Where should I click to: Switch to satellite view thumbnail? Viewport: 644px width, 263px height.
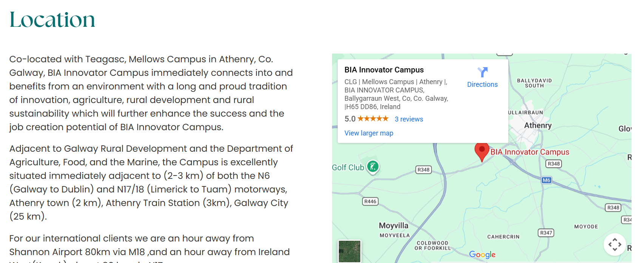pos(349,251)
